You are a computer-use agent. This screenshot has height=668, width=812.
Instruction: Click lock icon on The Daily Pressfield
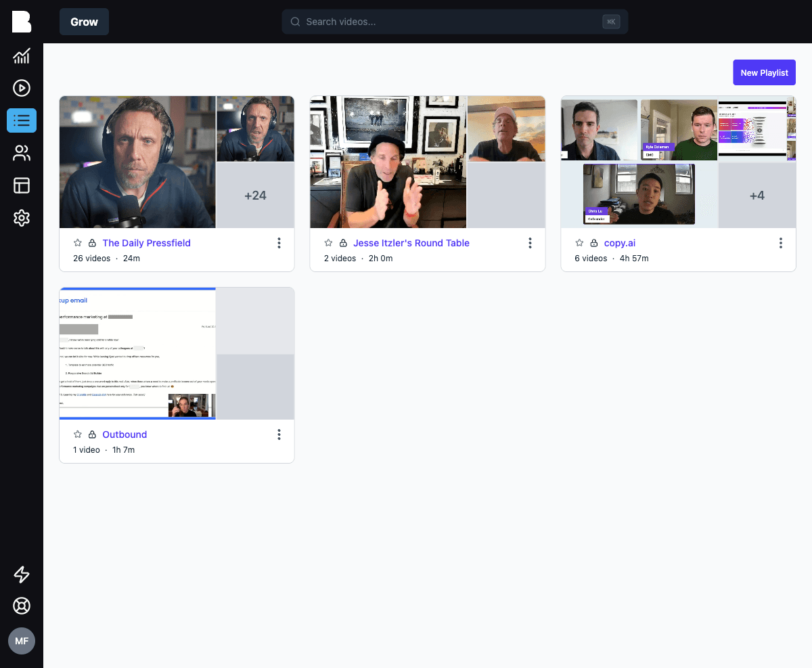(92, 243)
